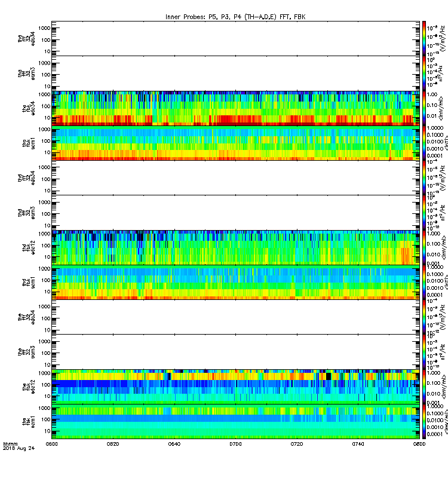This screenshot has width=448, height=478.
Task: Select the 0720 time axis label
Action: (297, 444)
